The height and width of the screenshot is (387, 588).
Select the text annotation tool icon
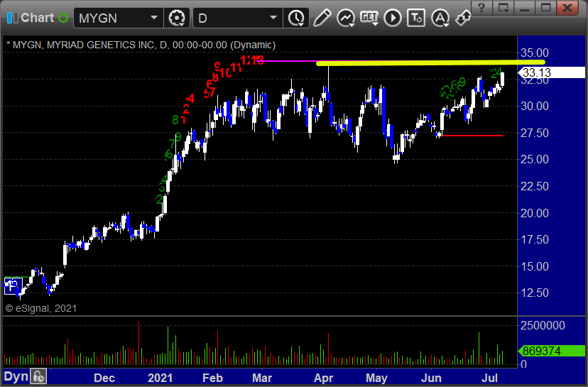click(x=416, y=18)
